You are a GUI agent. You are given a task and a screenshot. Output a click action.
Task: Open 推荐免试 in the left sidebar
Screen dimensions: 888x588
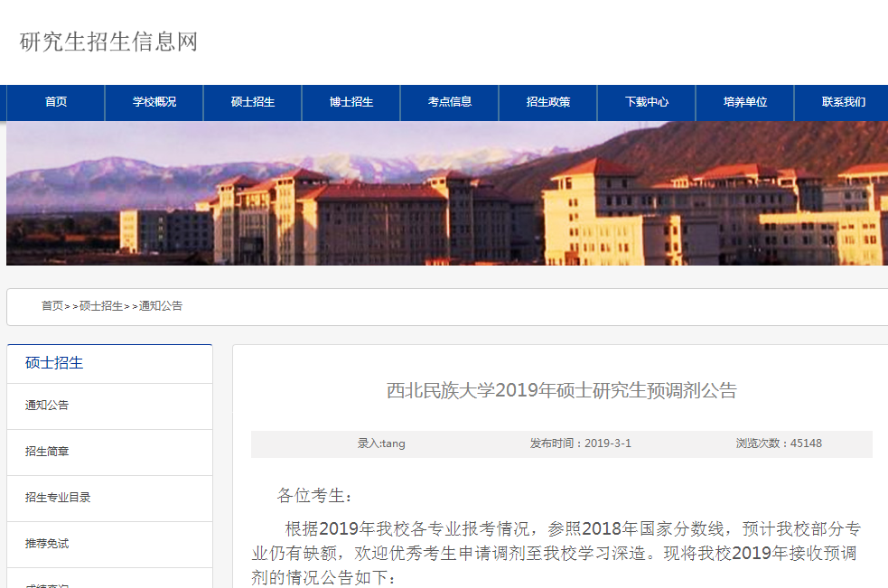[x=110, y=544]
